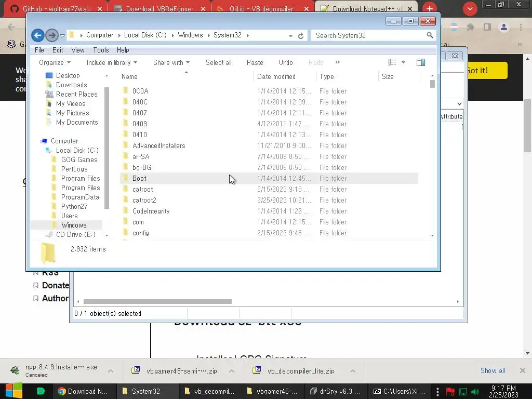The image size is (532, 399).
Task: Sort by the Date modified column
Action: 284,76
